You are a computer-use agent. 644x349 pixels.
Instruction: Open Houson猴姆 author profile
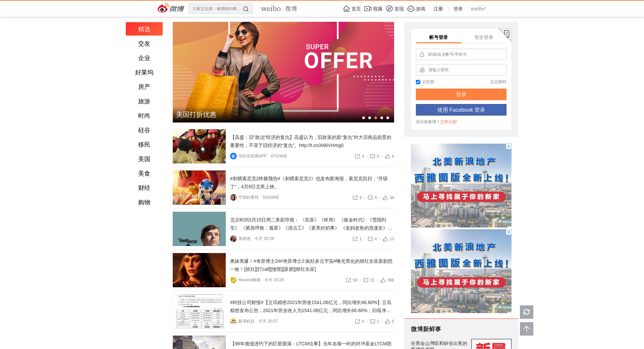249,280
